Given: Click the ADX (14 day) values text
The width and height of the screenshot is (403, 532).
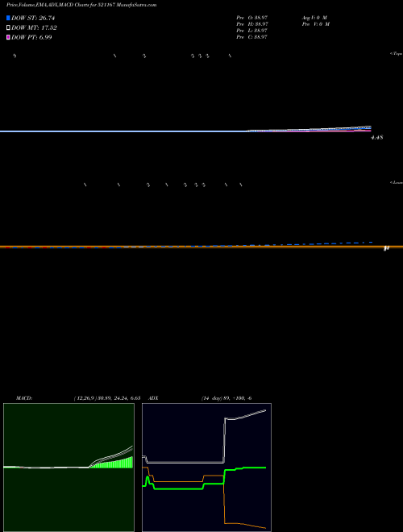Looking at the screenshot, I should pos(226,398).
